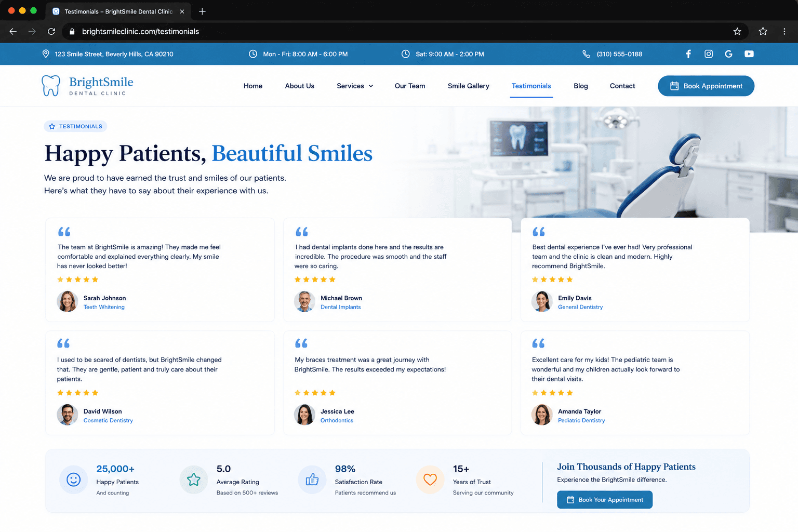Image resolution: width=798 pixels, height=532 pixels.
Task: Reload the page with the refresh icon
Action: tap(51, 32)
